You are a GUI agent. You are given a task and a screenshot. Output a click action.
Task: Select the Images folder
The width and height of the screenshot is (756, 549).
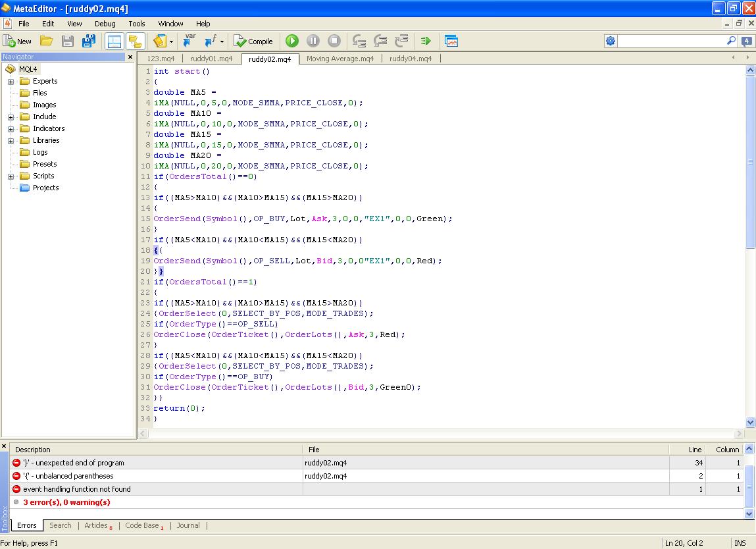point(44,105)
